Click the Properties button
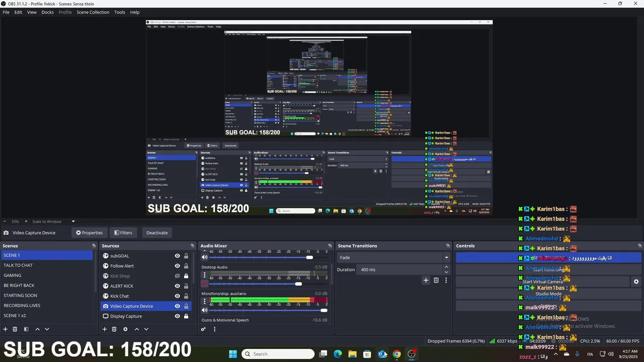The image size is (644, 362). (89, 233)
